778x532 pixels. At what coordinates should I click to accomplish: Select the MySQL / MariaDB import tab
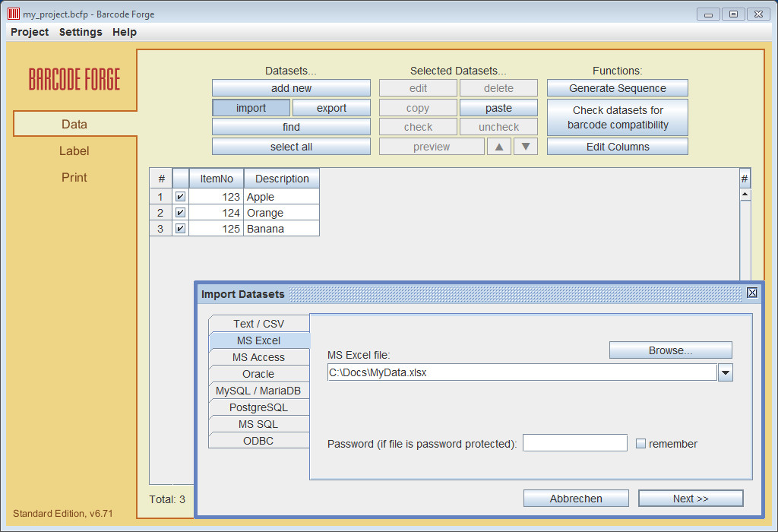click(258, 391)
